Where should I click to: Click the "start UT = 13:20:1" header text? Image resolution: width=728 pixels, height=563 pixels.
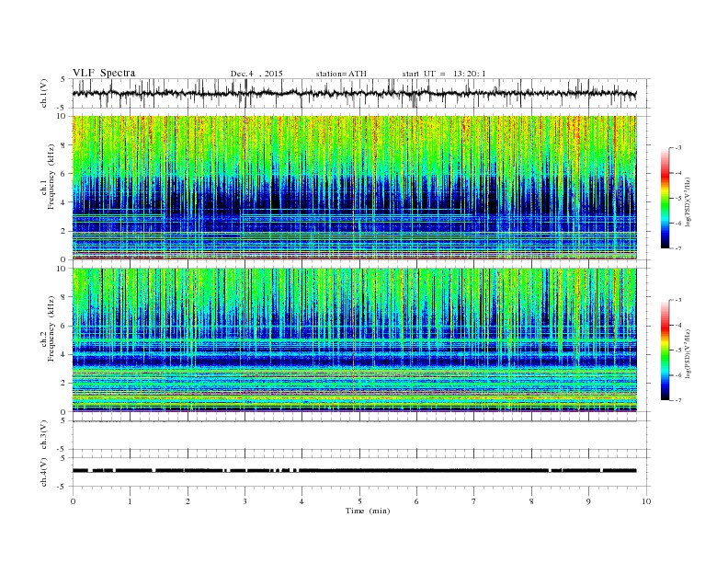click(x=444, y=74)
